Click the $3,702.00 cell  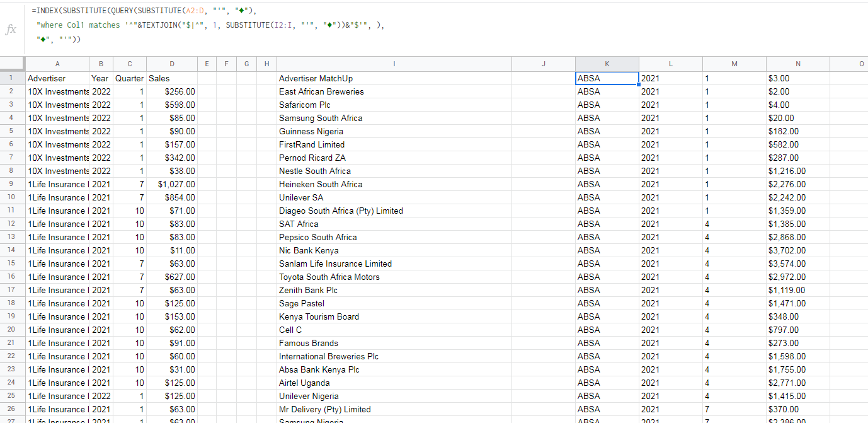(x=798, y=250)
